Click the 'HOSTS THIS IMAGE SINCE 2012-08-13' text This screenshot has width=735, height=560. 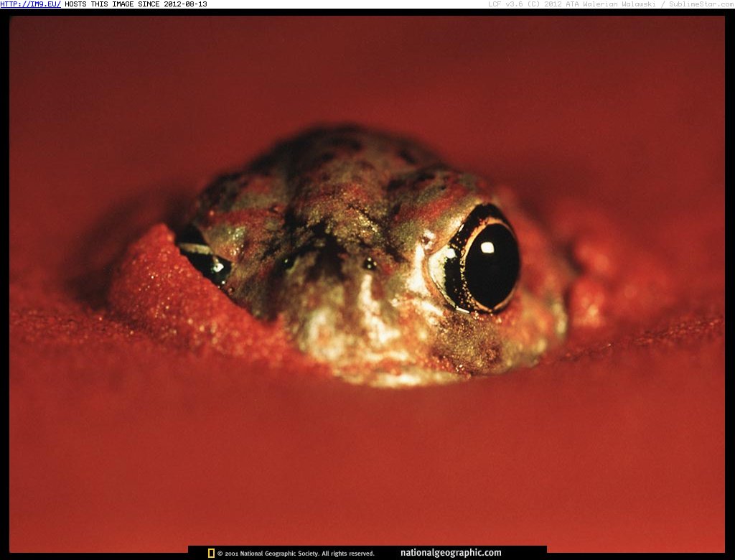tap(136, 4)
